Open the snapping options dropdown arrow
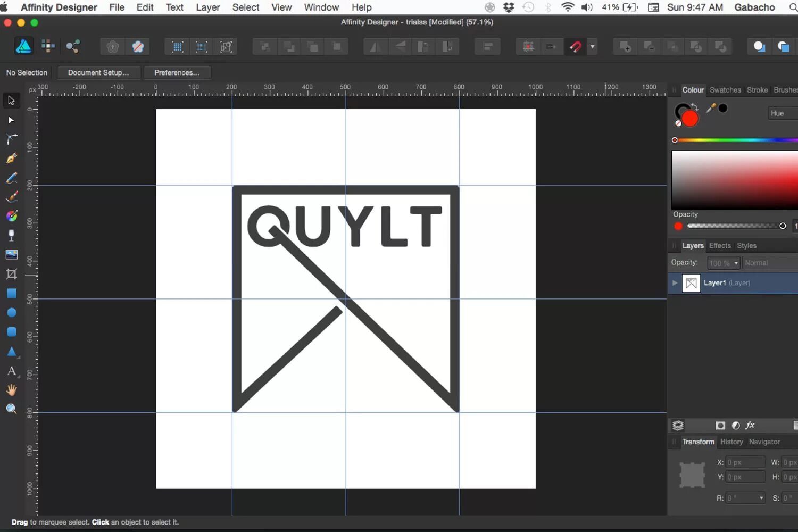 click(x=592, y=46)
